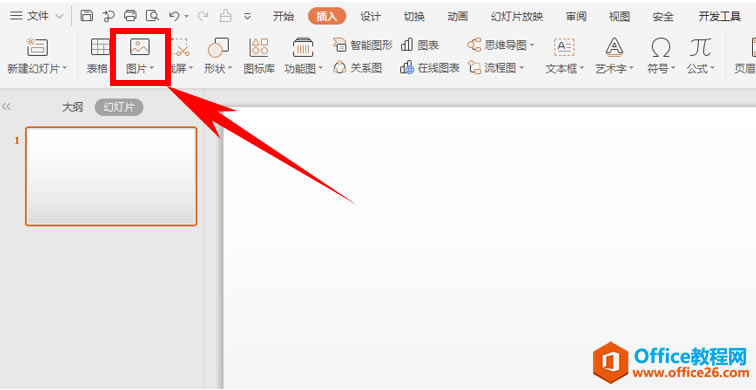The height and width of the screenshot is (390, 756).
Task: Open the 动画 tab
Action: [x=458, y=16]
